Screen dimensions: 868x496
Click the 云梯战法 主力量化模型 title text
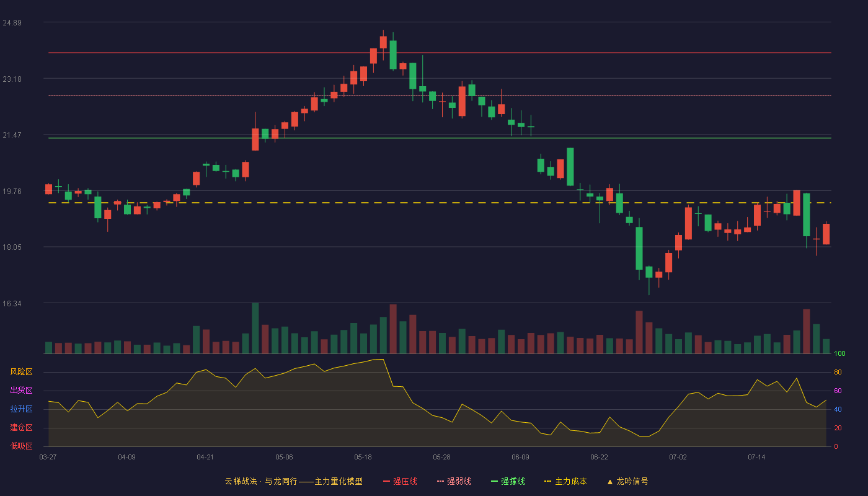click(293, 481)
